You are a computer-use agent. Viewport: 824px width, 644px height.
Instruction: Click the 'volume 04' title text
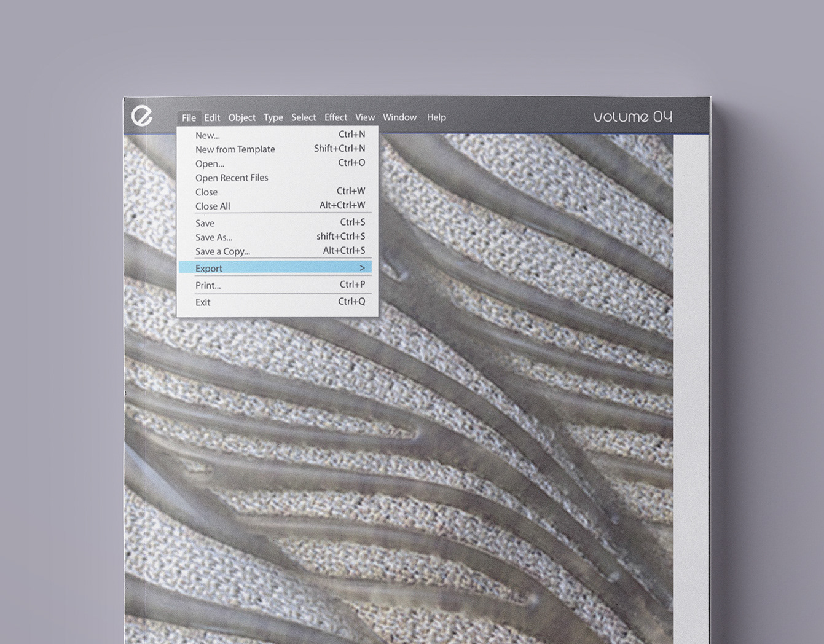633,117
